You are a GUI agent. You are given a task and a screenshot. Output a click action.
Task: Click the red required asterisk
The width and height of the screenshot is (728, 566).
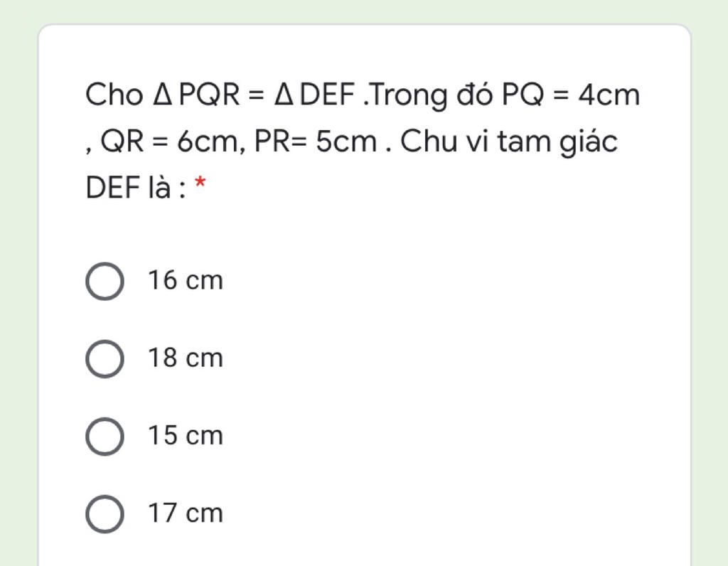click(x=200, y=185)
